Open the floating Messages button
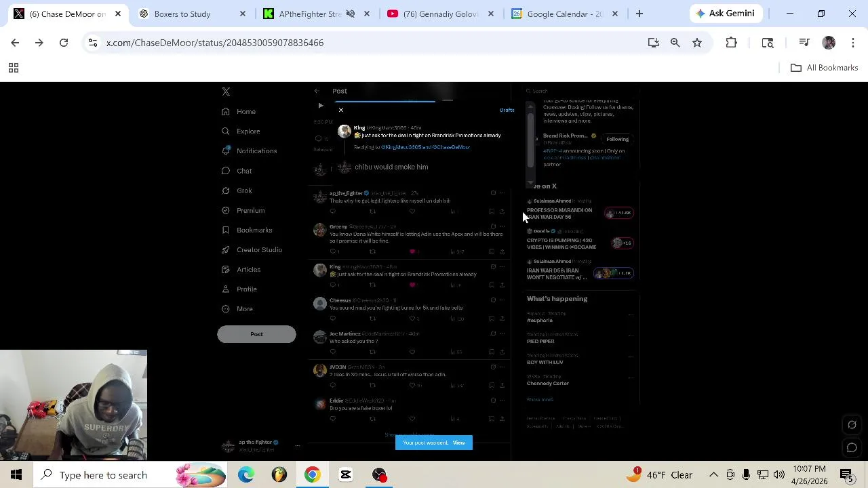Screen dimensions: 868x488 click(852, 447)
